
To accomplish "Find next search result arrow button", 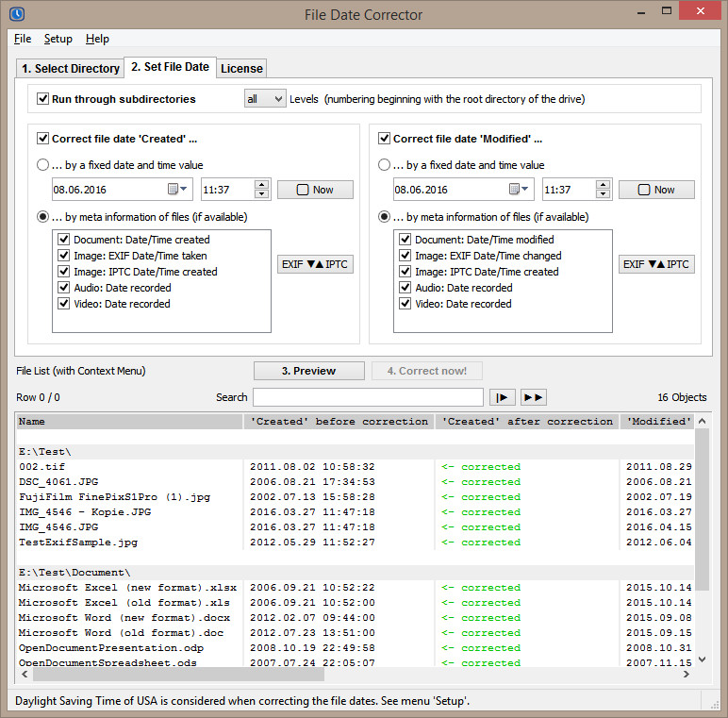I will (x=502, y=397).
